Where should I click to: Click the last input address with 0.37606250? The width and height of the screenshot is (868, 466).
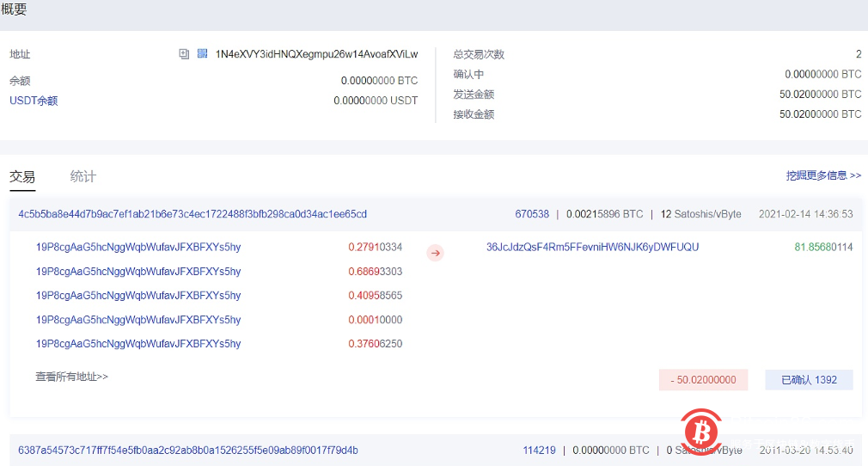coord(138,344)
